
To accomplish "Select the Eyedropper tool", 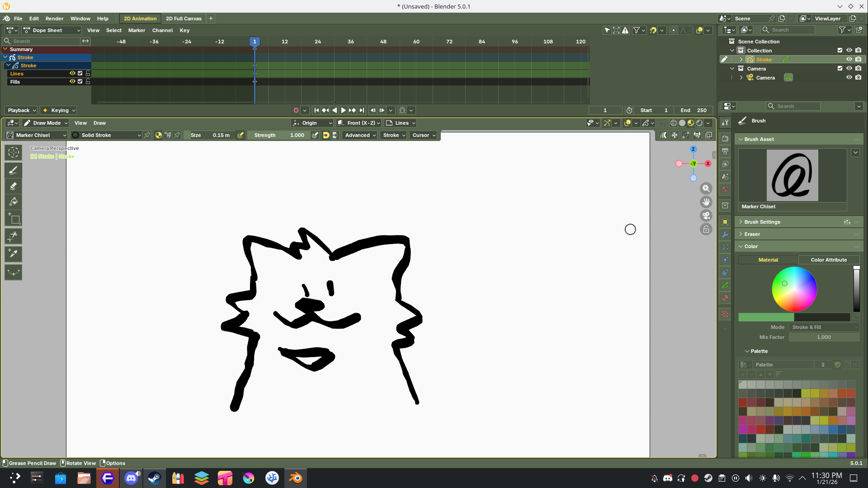I will [x=13, y=254].
